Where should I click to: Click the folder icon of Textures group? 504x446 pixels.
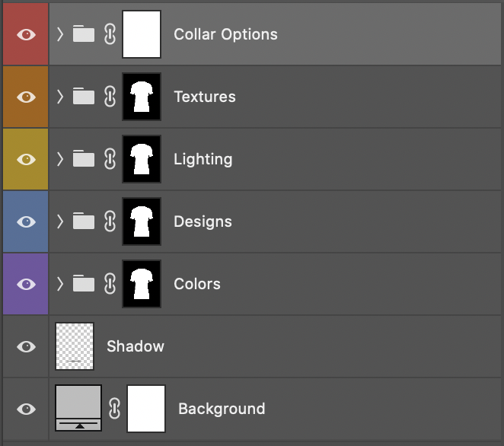click(x=84, y=97)
